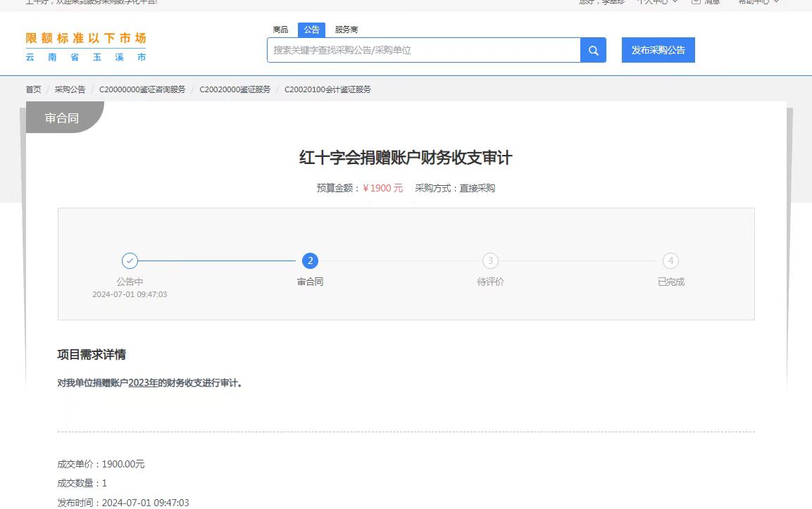
Task: Click 发布时间 line at bottom
Action: point(123,503)
